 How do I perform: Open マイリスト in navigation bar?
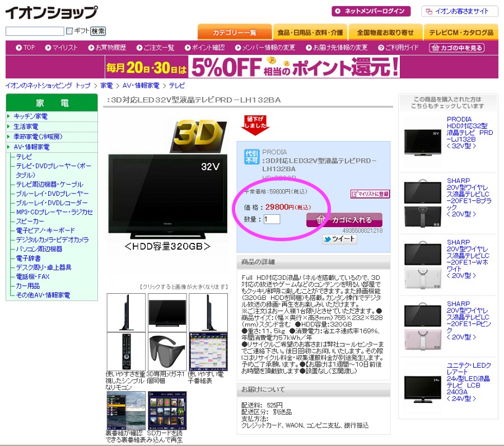tap(61, 48)
